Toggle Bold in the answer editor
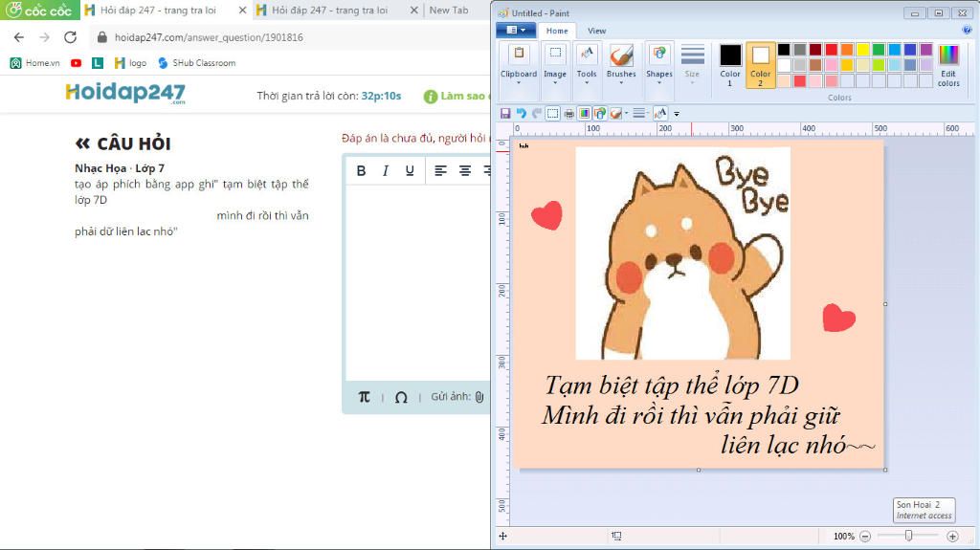Screen dimensions: 980x550 tap(361, 170)
